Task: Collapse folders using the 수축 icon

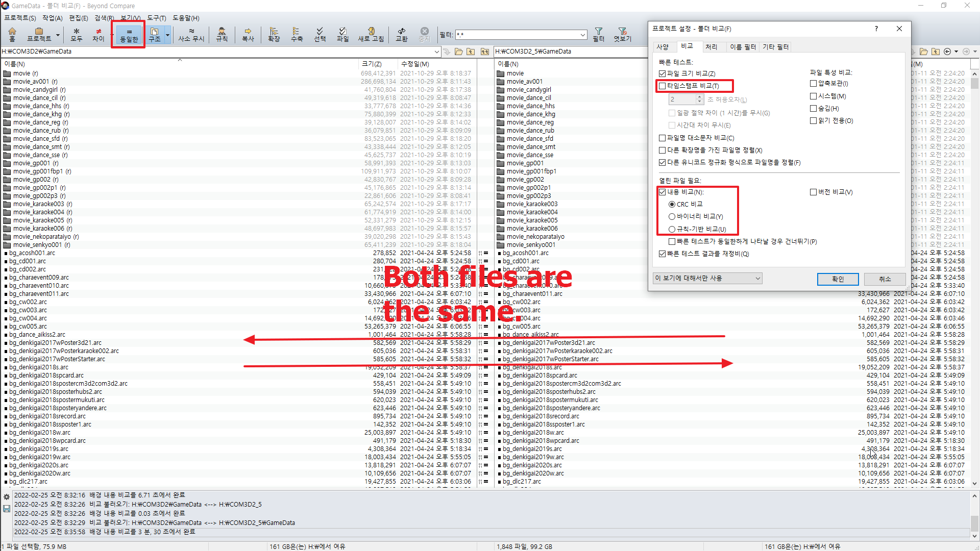Action: point(297,34)
